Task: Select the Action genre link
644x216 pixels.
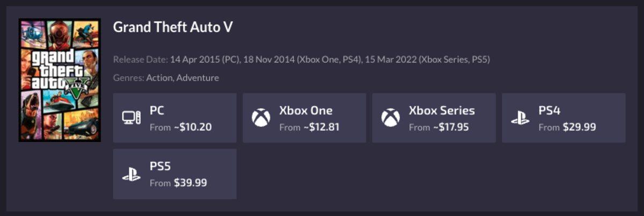Action: click(x=159, y=78)
